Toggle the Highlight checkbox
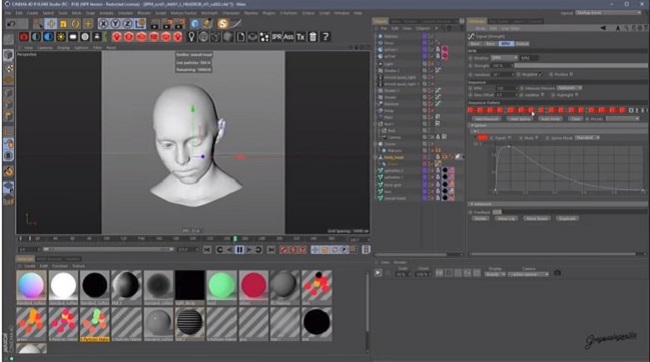Image resolution: width=650 pixels, height=362 pixels. (x=577, y=95)
